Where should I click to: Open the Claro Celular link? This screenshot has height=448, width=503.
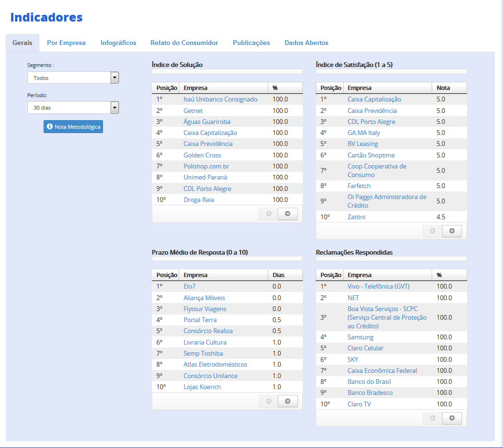(x=366, y=348)
